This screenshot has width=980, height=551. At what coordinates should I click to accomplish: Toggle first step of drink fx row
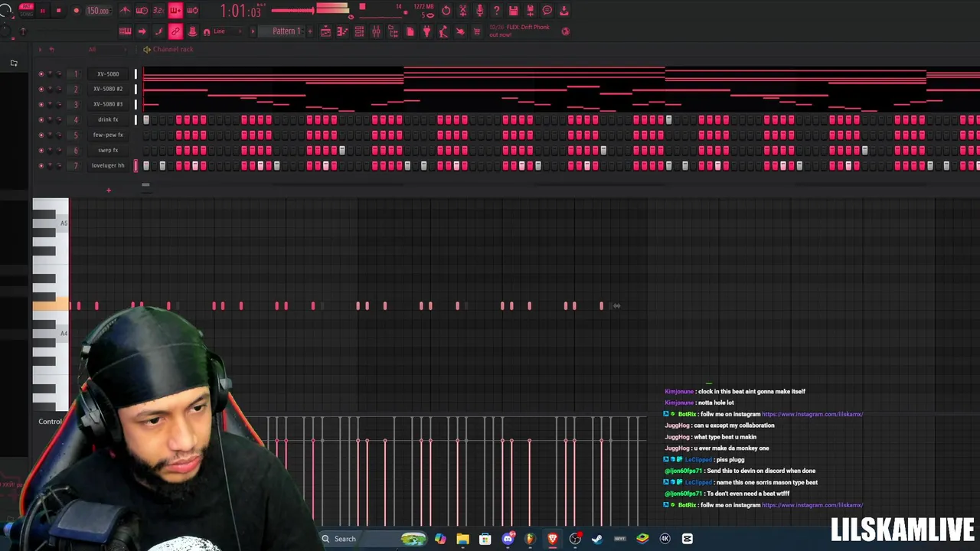click(x=145, y=119)
